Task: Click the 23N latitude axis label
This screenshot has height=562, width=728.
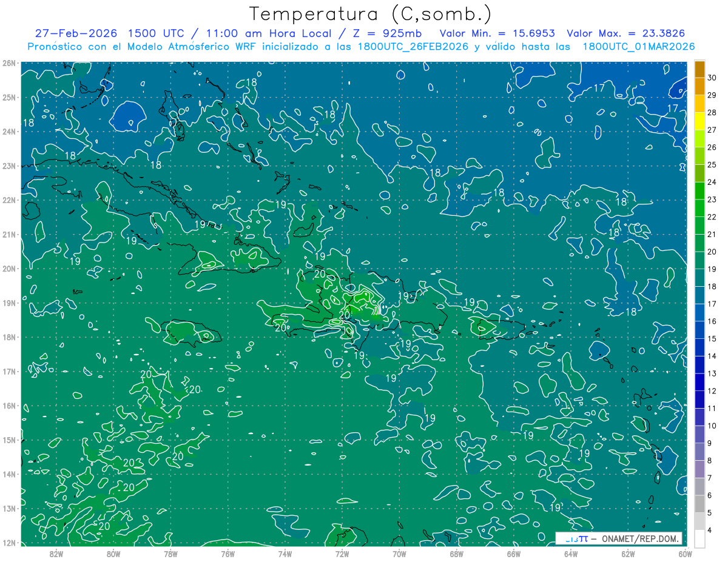Action: 9,166
